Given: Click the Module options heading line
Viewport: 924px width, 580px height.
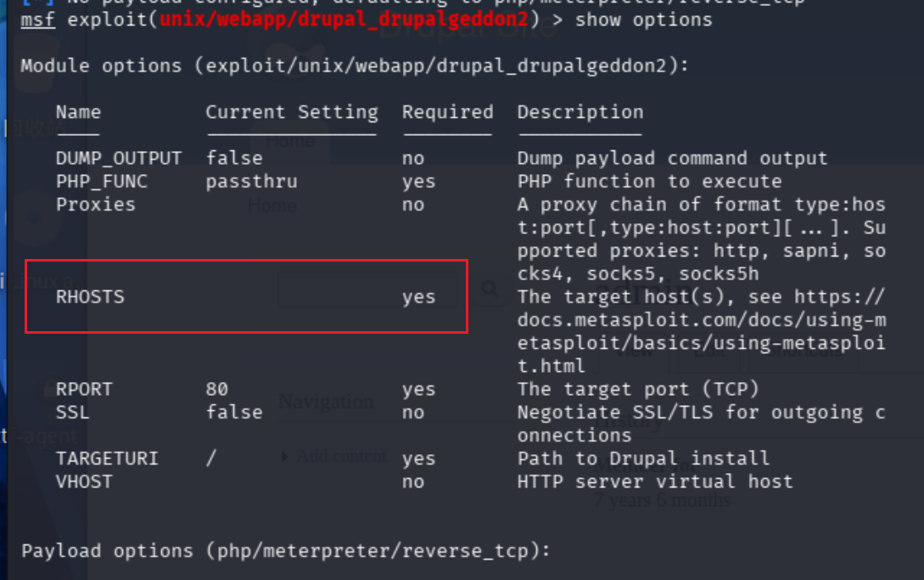Looking at the screenshot, I should pos(355,65).
